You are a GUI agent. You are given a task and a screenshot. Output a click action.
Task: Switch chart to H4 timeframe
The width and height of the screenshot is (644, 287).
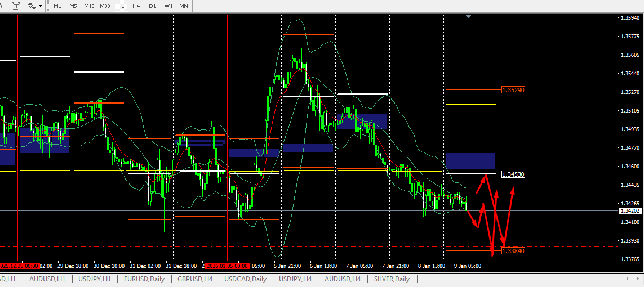click(136, 6)
